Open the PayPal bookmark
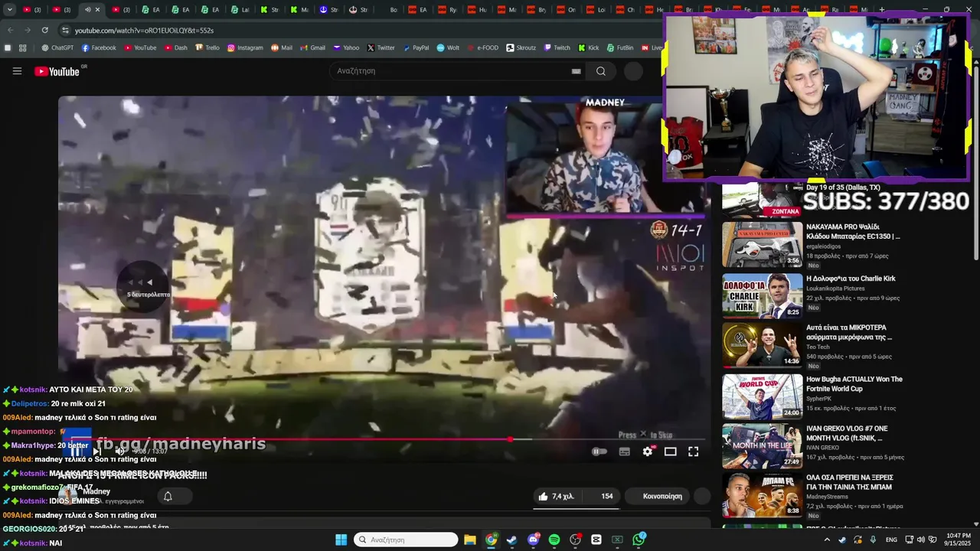 [x=416, y=47]
